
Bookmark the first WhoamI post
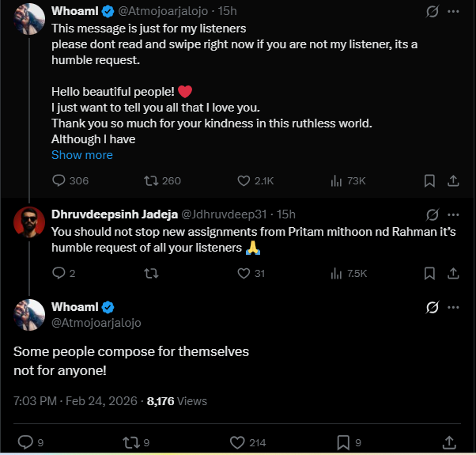[429, 180]
